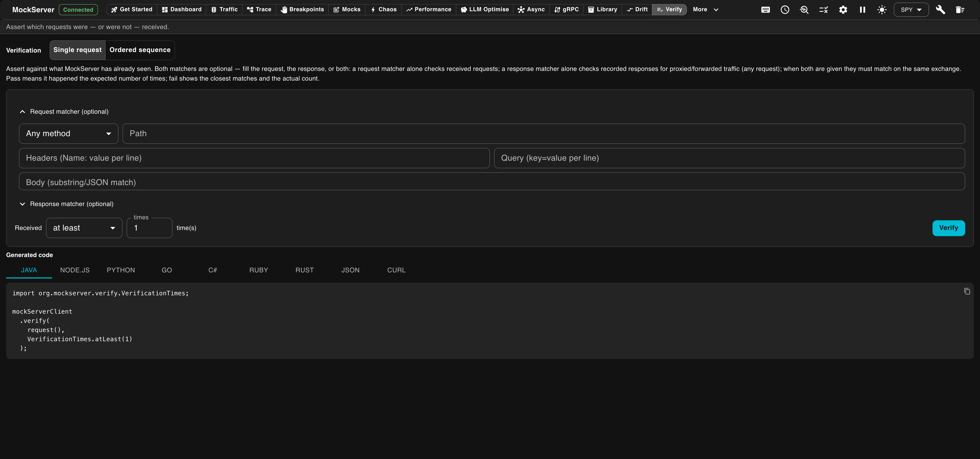Click the Body match field
Screen dimensions: 980x459
(492, 182)
